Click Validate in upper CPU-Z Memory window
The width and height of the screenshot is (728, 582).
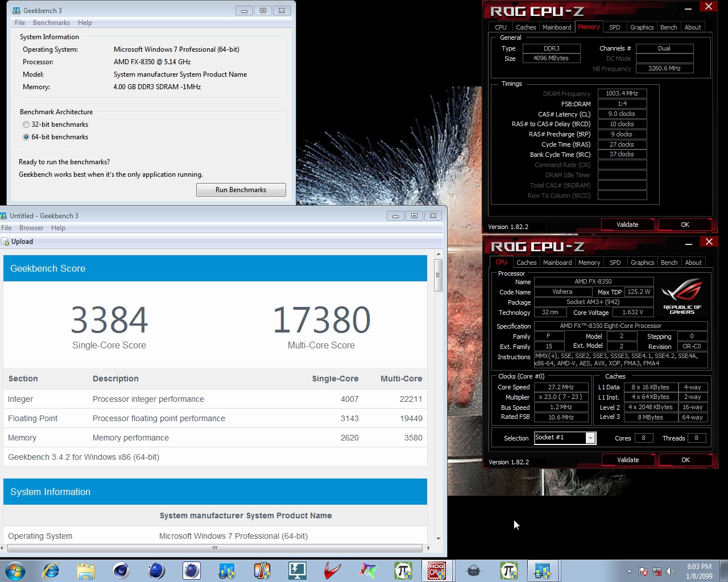tap(627, 225)
